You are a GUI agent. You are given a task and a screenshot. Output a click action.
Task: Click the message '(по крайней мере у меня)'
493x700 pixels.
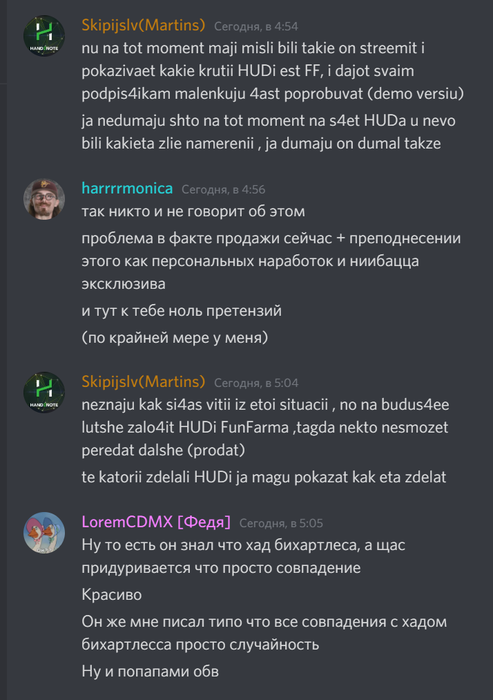tap(175, 338)
